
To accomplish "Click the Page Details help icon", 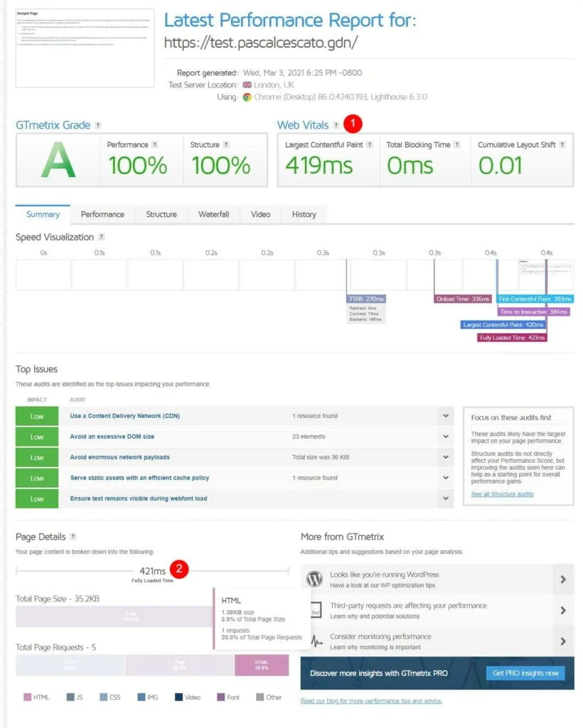I will tap(73, 537).
